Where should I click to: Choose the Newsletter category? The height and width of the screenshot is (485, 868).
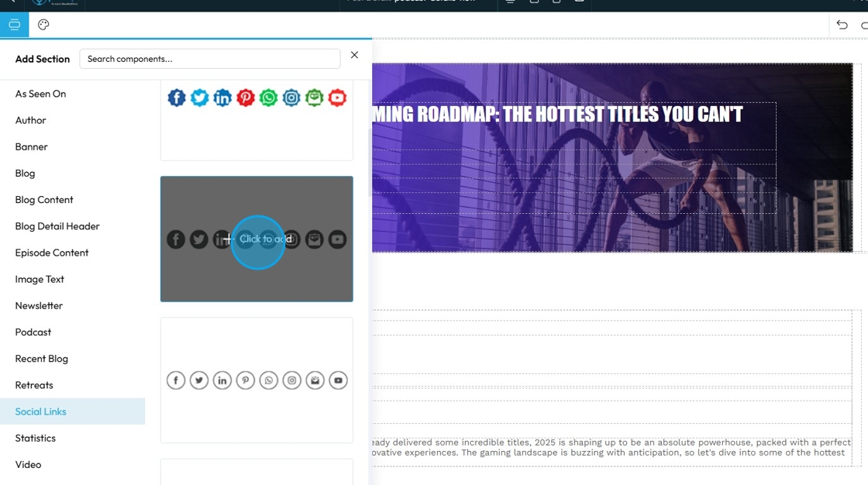39,305
